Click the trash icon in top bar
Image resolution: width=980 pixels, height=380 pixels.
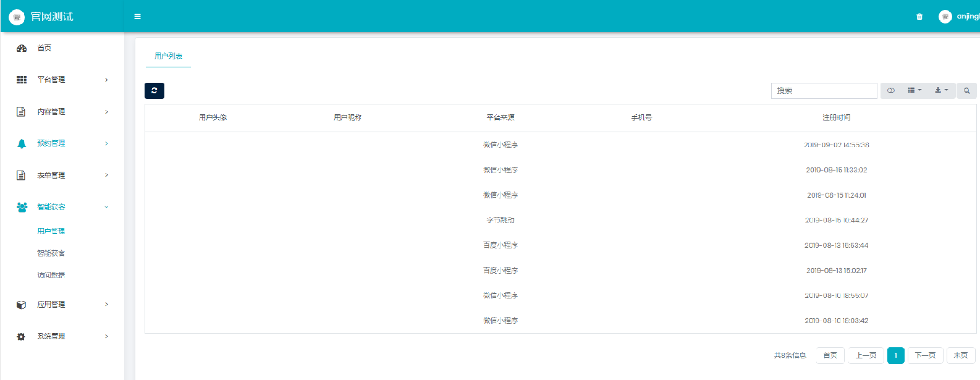pos(919,17)
